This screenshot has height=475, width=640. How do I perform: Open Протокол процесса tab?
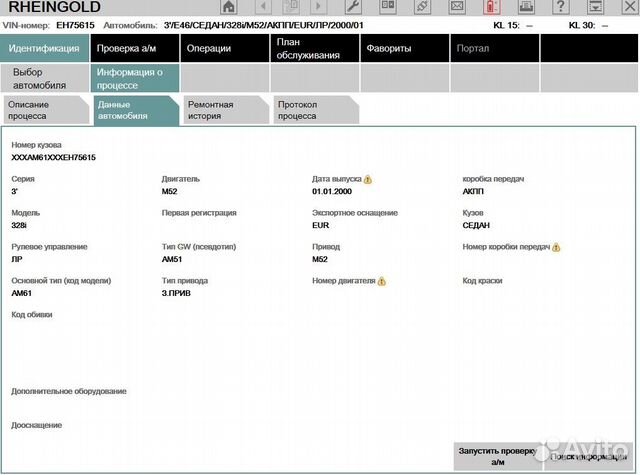tap(316, 110)
